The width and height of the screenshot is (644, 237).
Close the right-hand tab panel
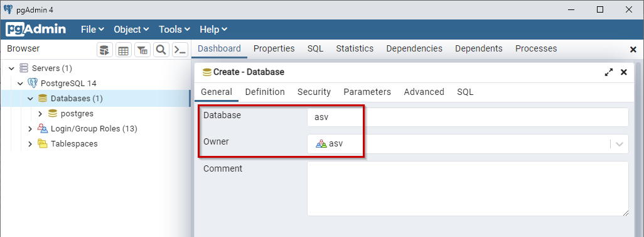click(633, 50)
